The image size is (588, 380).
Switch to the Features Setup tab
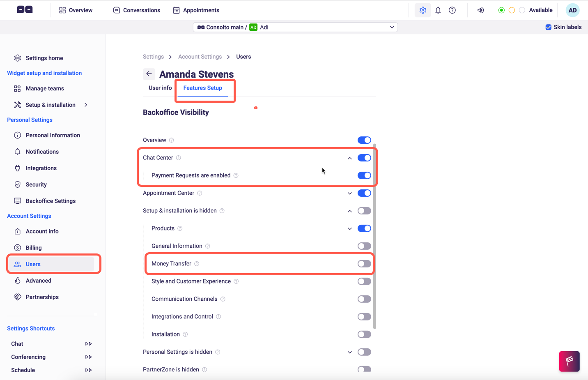click(x=203, y=88)
